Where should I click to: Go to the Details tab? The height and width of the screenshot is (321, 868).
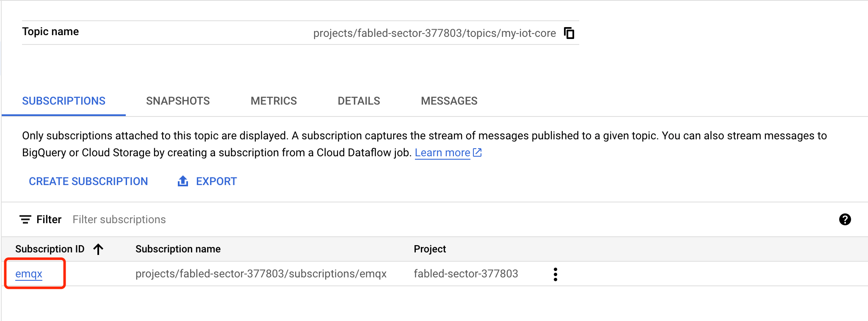coord(359,101)
